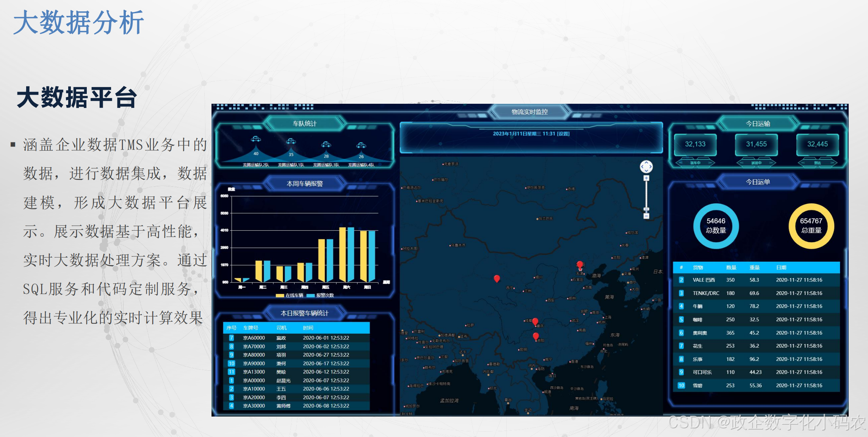868x437 pixels.
Task: Click car icon above 龙腾运输队4队
Action: (361, 145)
